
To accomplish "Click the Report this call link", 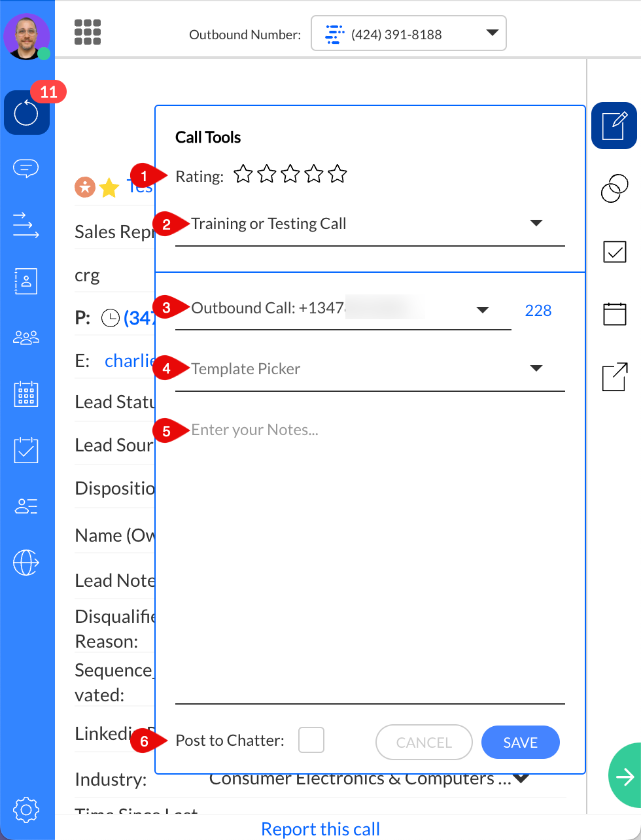I will tap(320, 829).
